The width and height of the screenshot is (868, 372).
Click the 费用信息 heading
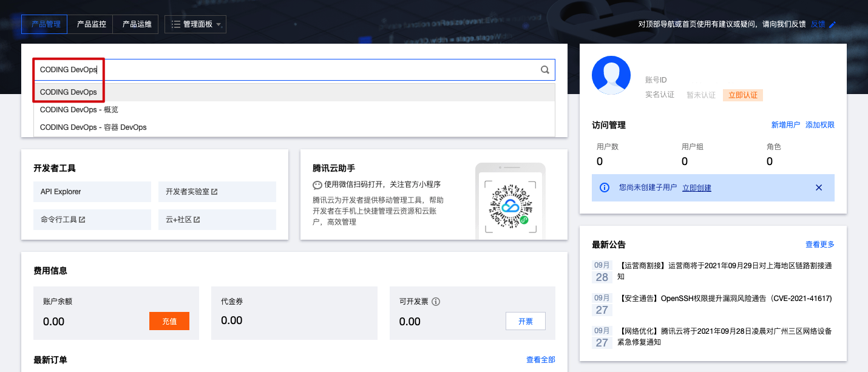tap(50, 271)
